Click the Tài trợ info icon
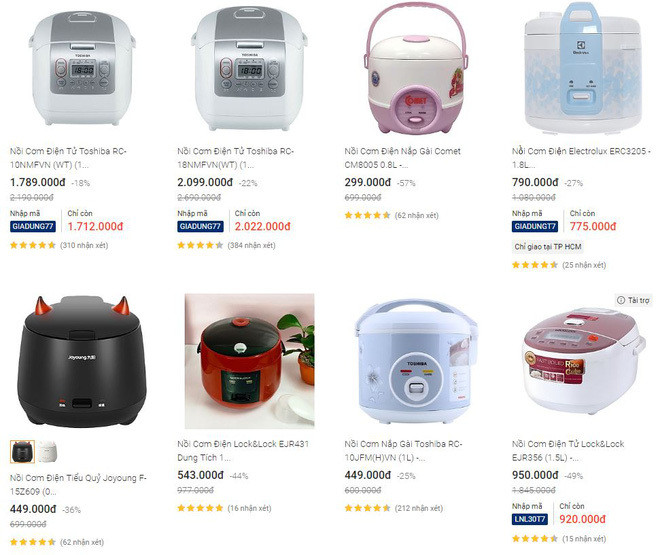The image size is (660, 555). click(x=620, y=300)
